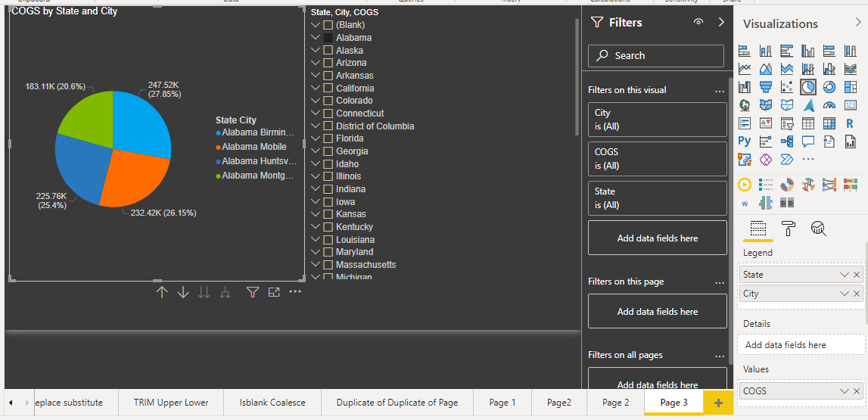Expand the Louisiana chevron in slicer

pos(316,240)
